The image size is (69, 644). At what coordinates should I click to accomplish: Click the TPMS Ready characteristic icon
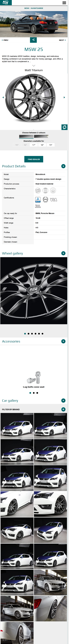[x=38, y=191]
